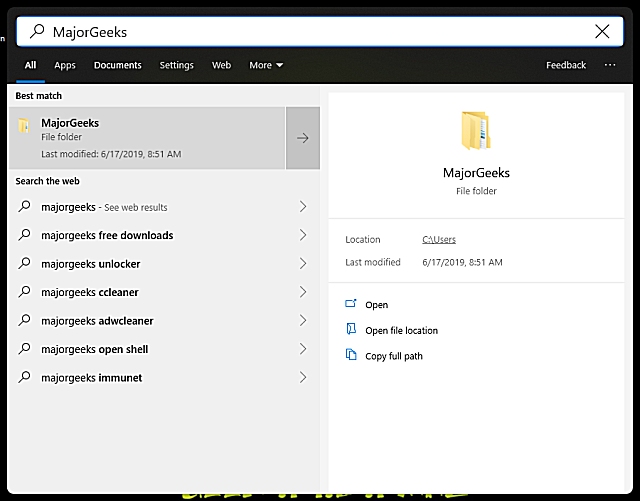Select the All tab
This screenshot has height=501, width=640.
point(30,65)
